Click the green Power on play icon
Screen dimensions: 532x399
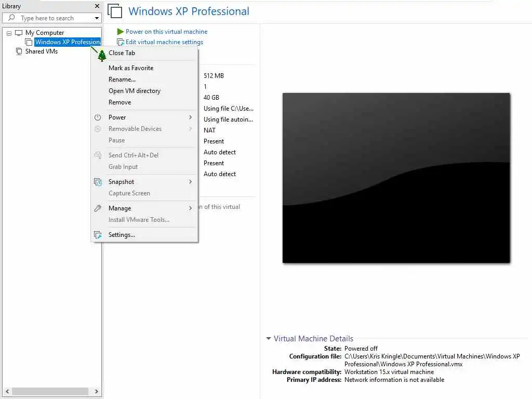pyautogui.click(x=120, y=32)
